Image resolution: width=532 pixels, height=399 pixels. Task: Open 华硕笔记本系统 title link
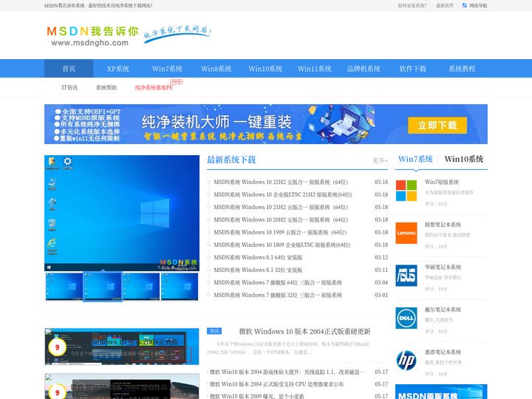443,267
